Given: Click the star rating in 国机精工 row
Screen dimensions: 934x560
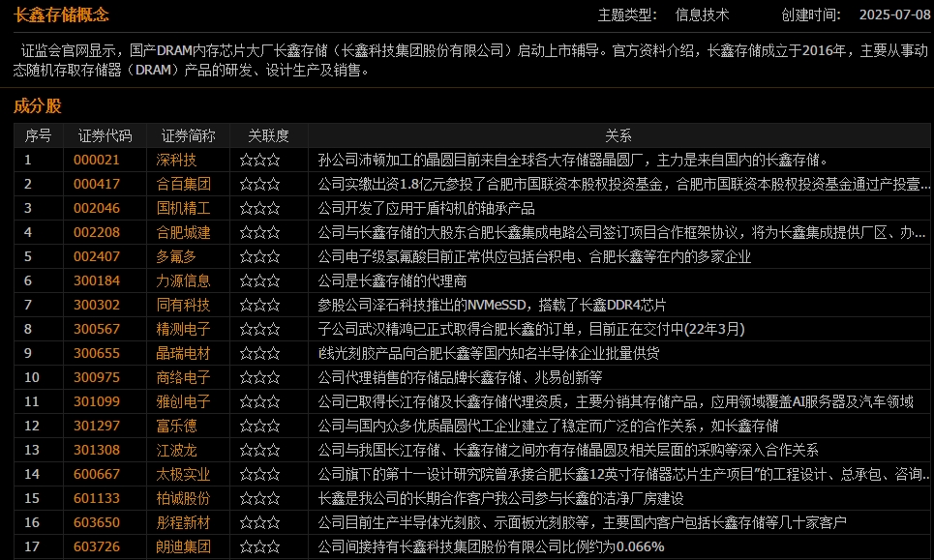Looking at the screenshot, I should (259, 208).
